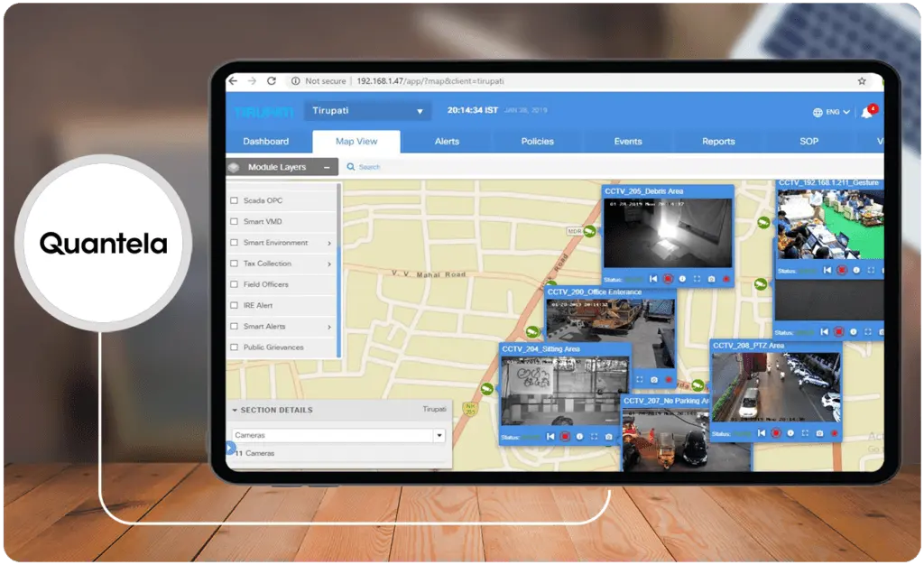924x565 pixels.
Task: Show info for CCTV_205_Debris Area
Action: coord(682,279)
